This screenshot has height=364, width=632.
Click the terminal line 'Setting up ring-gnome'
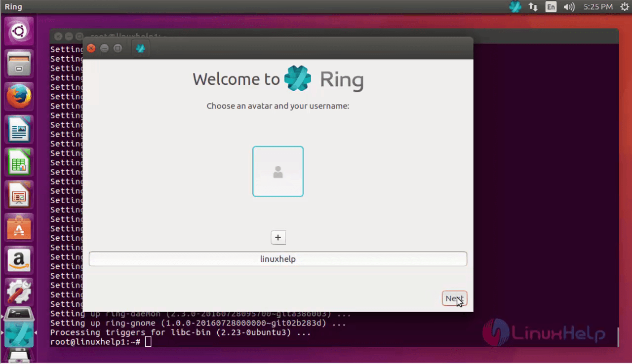pos(198,323)
